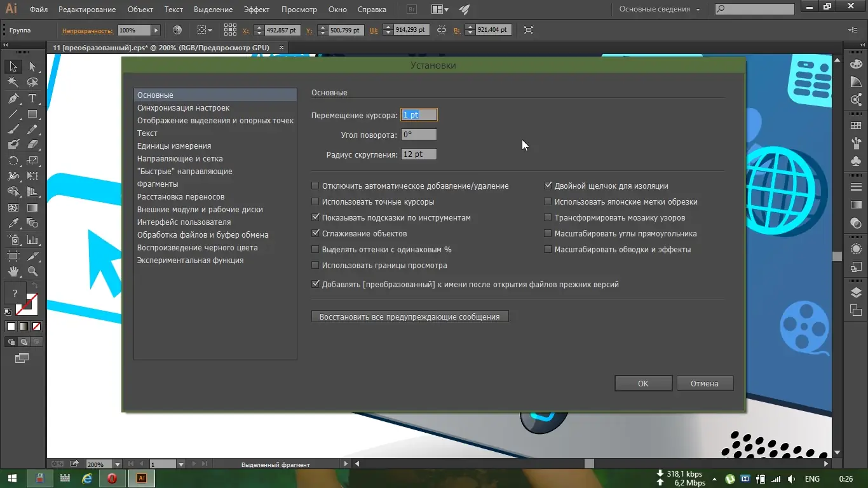Choose the Artboard tool
Viewport: 868px width, 488px height.
13,256
